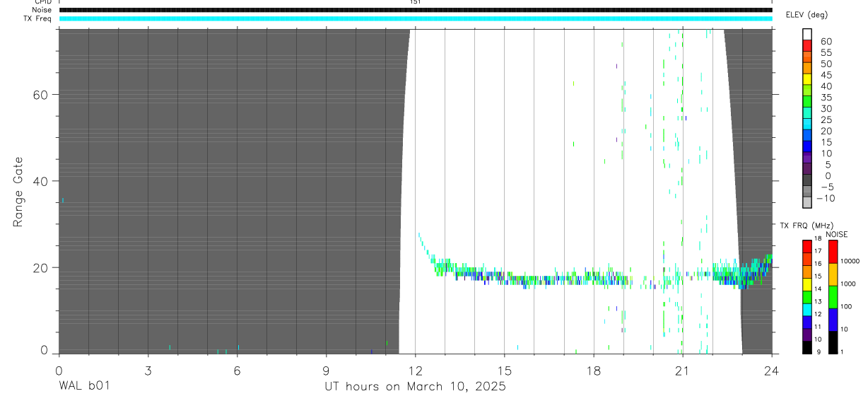The height and width of the screenshot is (401, 868).
Task: Click the '20' tick label on the Range Gate axis
Action: coord(40,268)
